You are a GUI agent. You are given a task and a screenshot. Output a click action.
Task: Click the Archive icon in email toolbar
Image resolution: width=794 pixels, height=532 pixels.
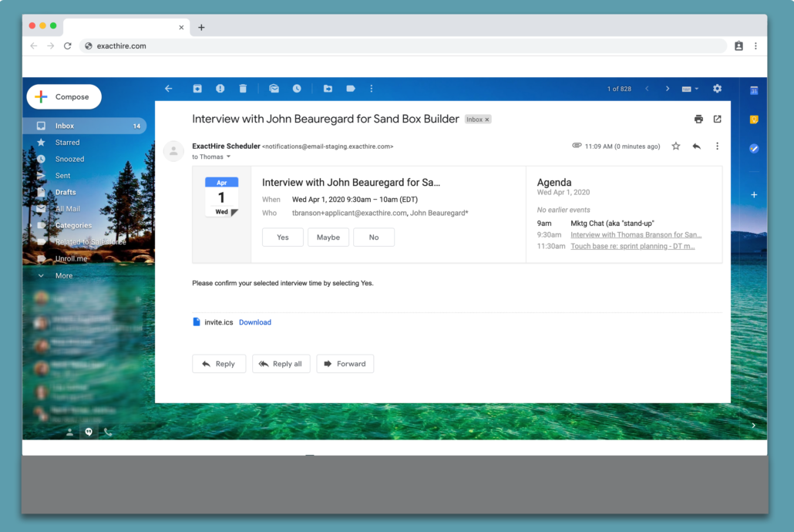[x=197, y=89]
